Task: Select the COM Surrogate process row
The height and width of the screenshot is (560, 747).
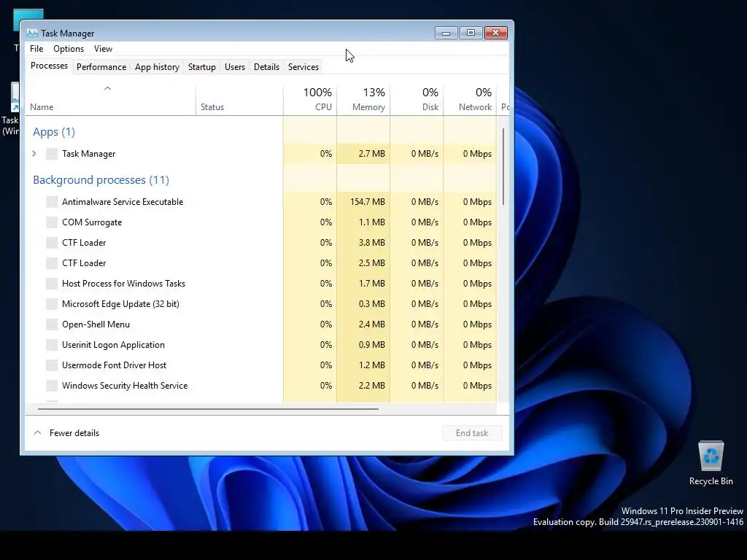Action: click(x=261, y=222)
